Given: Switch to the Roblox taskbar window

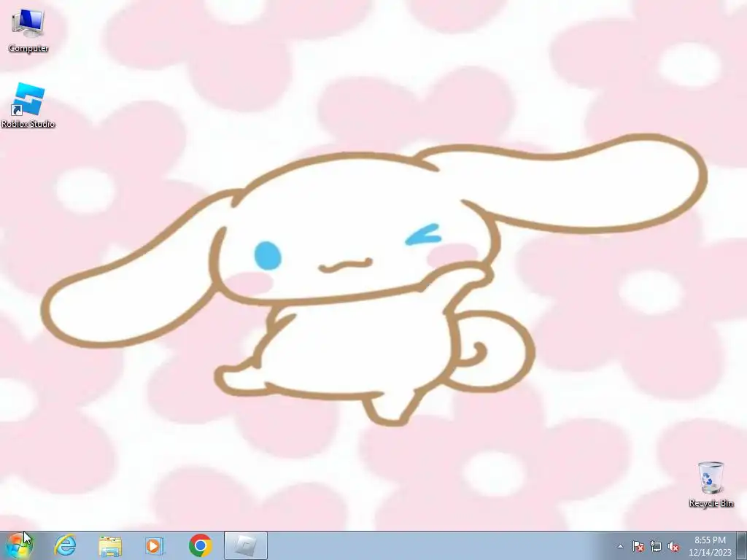Looking at the screenshot, I should click(245, 545).
